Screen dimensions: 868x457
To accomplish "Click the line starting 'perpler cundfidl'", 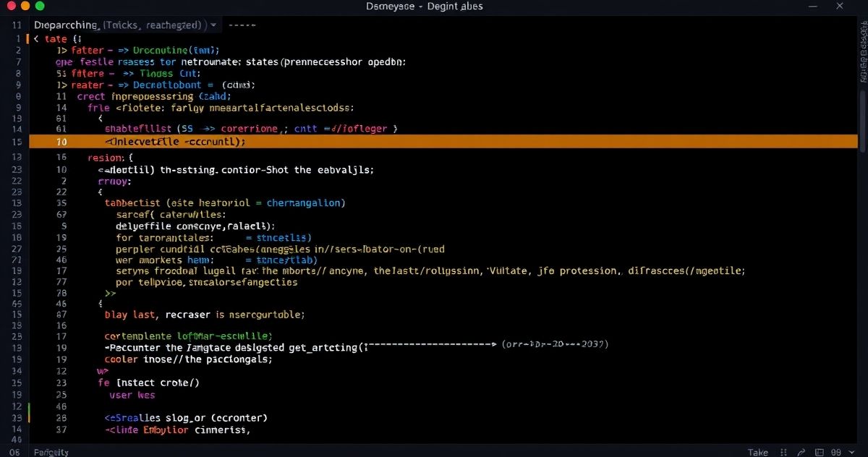I will pyautogui.click(x=280, y=249).
